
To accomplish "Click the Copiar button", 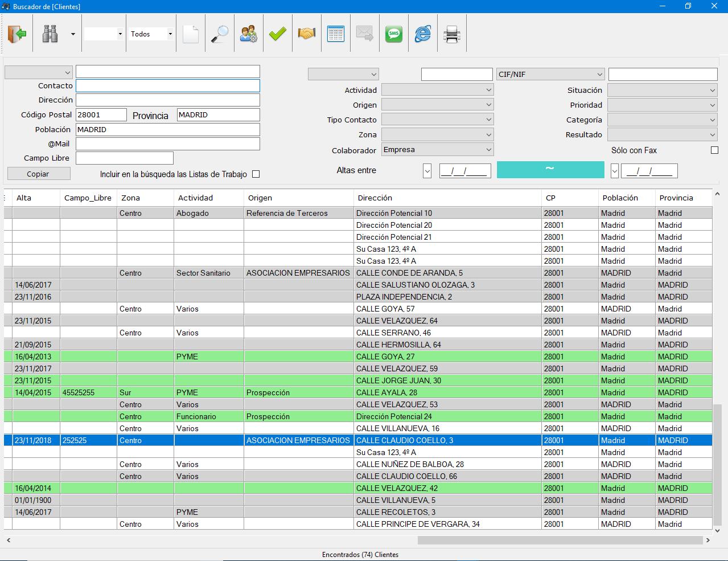I will tap(39, 174).
